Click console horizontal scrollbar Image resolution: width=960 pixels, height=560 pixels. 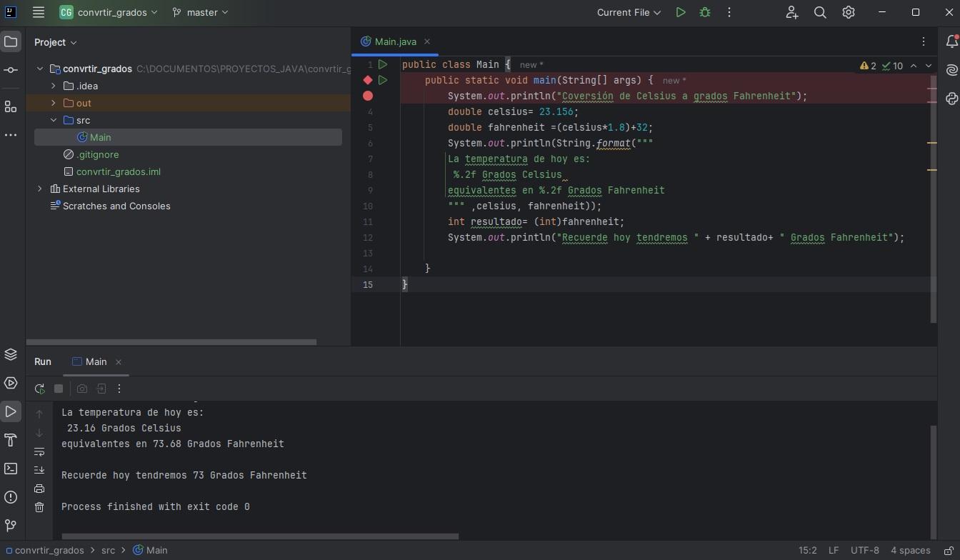coord(260,536)
